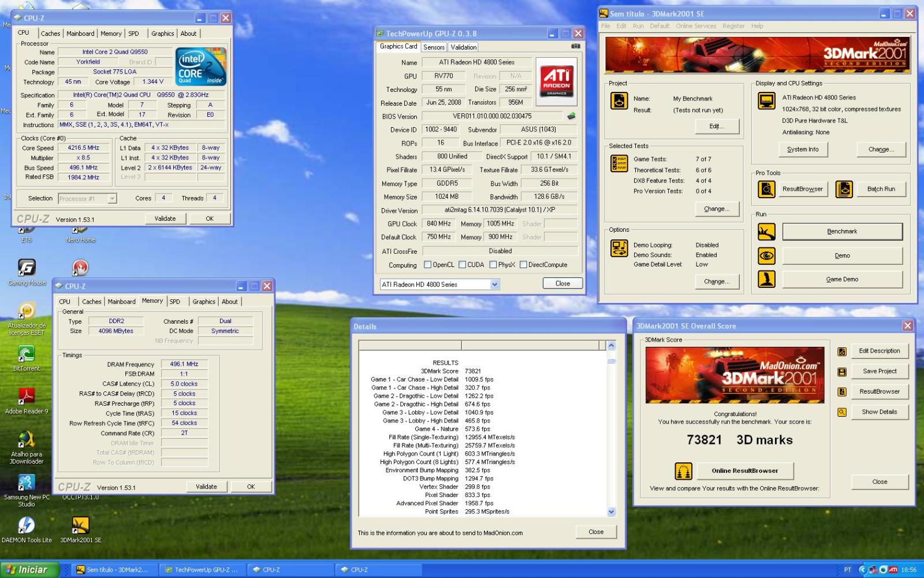Switch to the Sensors tab in GPU-Z

[x=434, y=47]
